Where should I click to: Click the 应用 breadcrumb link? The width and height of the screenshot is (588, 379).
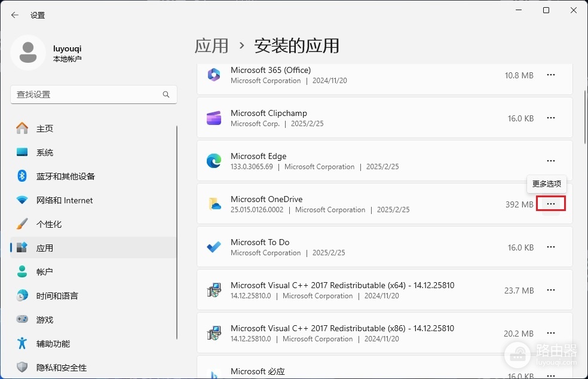click(x=212, y=46)
